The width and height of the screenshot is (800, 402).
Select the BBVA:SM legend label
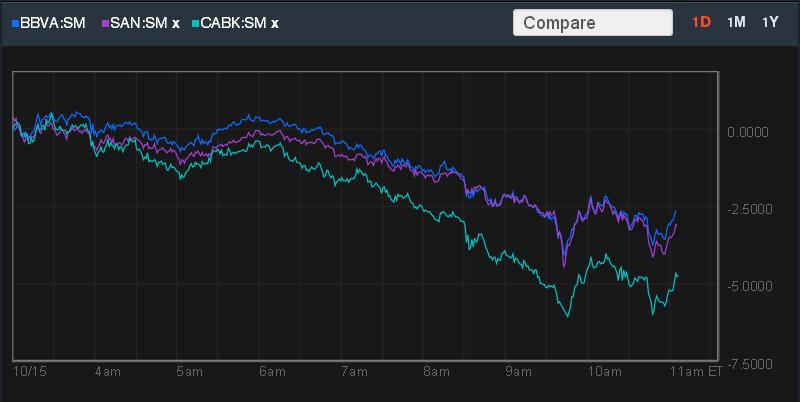(x=53, y=23)
